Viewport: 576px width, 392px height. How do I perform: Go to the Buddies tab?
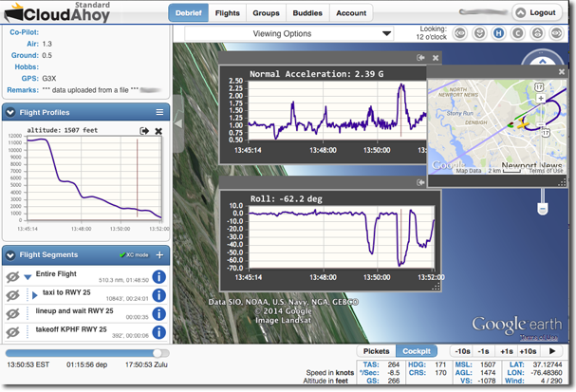tap(307, 13)
